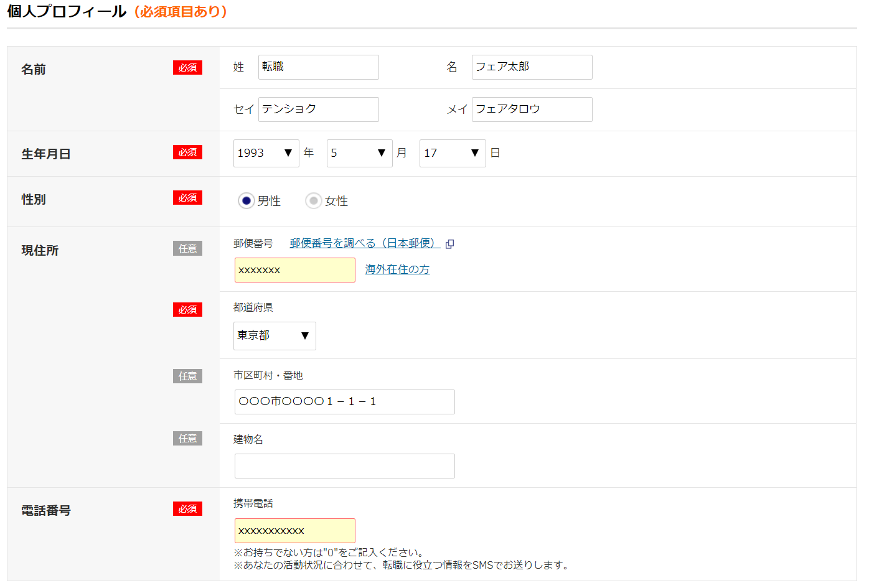This screenshot has height=588, width=869.
Task: Click the empty 建物名 input field
Action: tap(344, 466)
